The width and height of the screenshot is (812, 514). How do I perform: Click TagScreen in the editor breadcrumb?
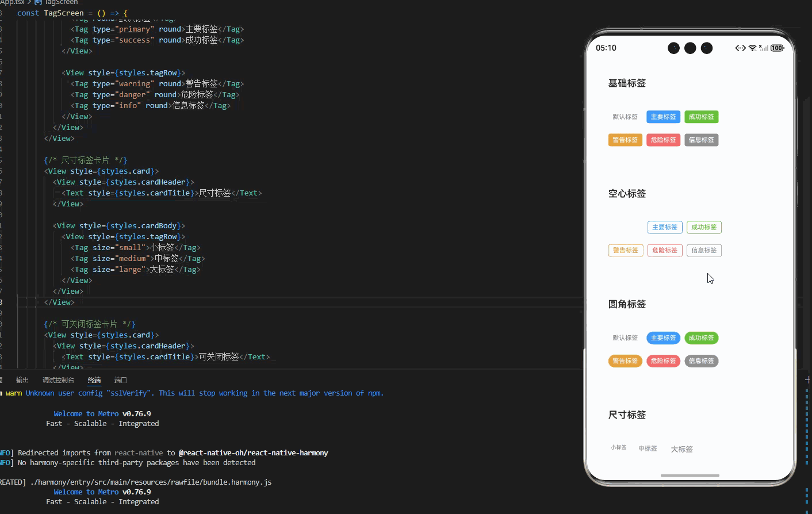point(61,2)
